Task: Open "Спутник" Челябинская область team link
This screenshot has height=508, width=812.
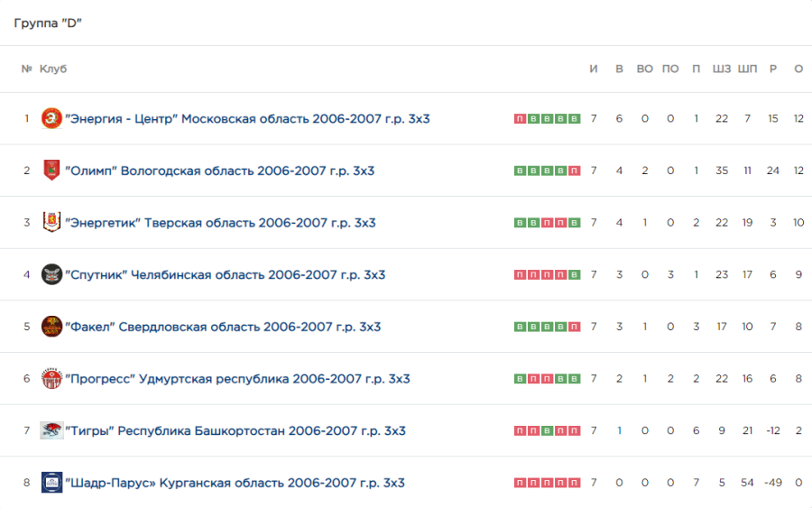Action: click(226, 274)
